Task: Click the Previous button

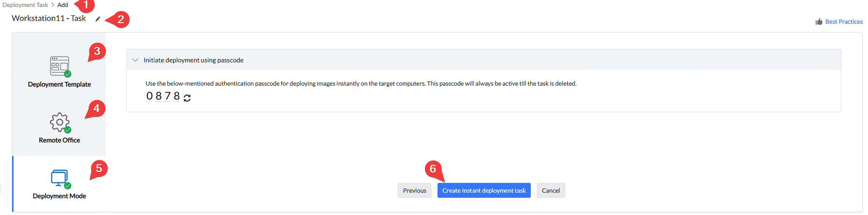Action: tap(414, 190)
